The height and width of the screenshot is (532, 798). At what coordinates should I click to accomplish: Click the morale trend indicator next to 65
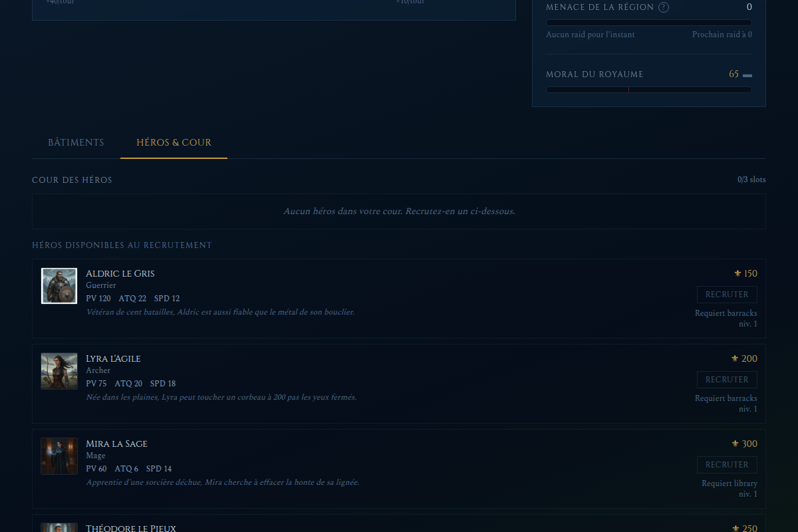click(747, 75)
